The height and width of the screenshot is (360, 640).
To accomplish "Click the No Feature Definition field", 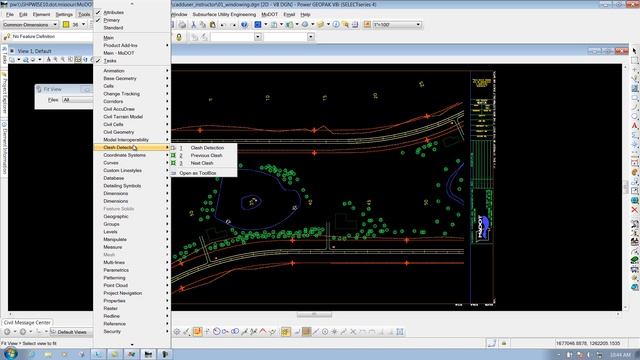I will pos(52,37).
